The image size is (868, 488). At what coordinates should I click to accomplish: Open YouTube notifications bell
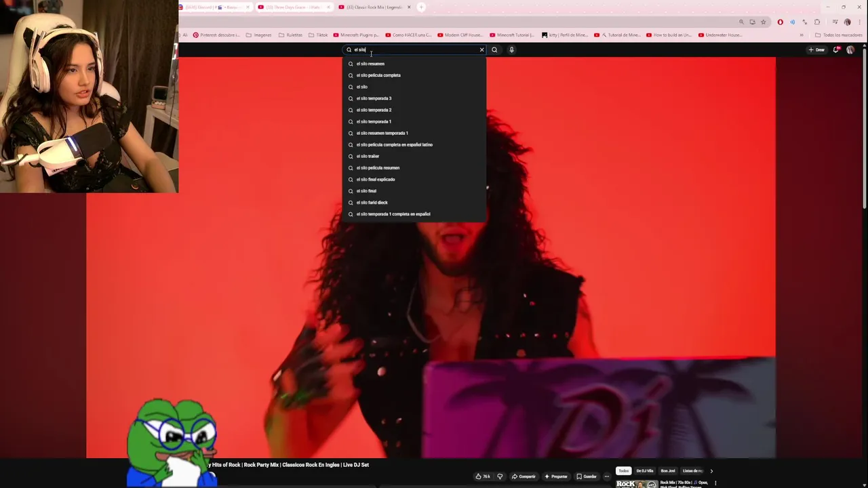836,49
